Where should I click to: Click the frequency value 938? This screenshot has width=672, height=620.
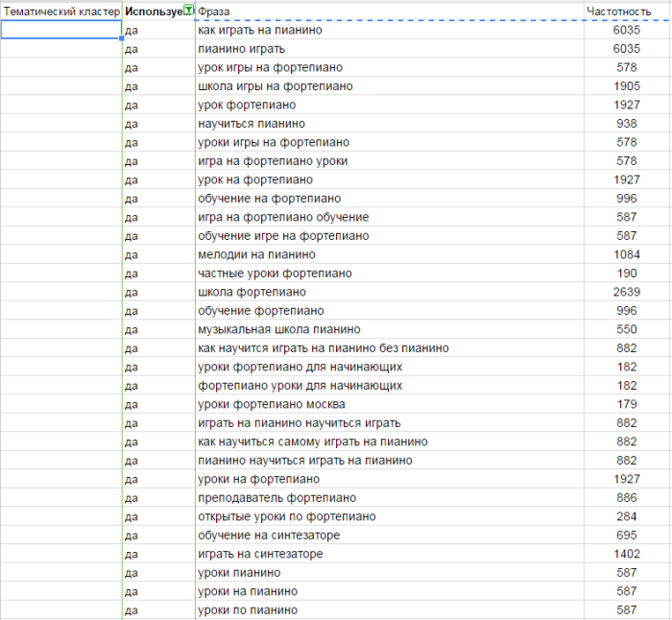626,123
